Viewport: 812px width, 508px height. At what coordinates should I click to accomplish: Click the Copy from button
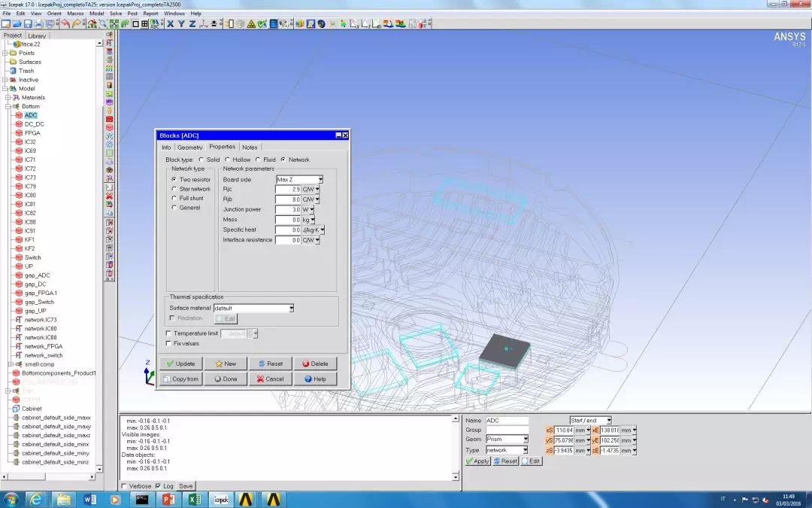(x=180, y=379)
